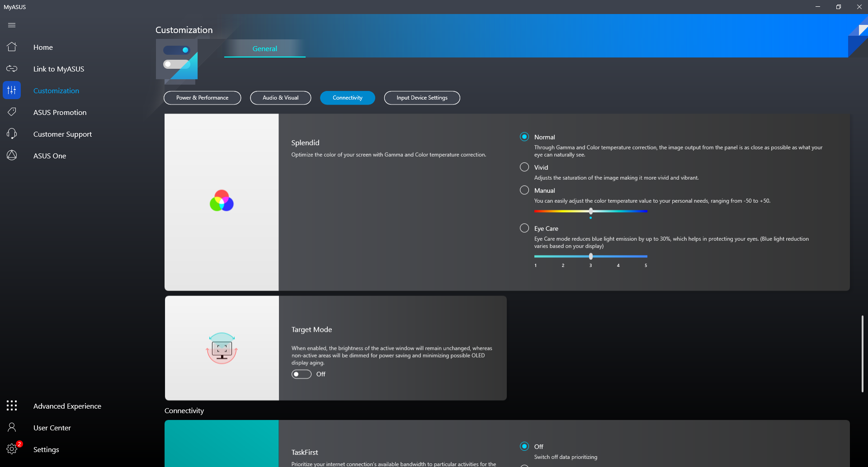The image size is (868, 467).
Task: Click the Eye Care level slider handle
Action: click(591, 256)
